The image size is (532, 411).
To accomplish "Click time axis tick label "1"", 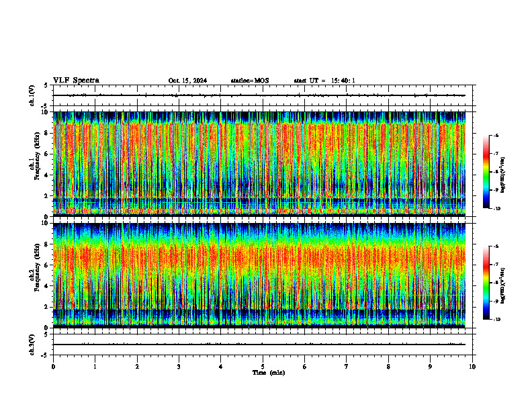I will 95,367.
